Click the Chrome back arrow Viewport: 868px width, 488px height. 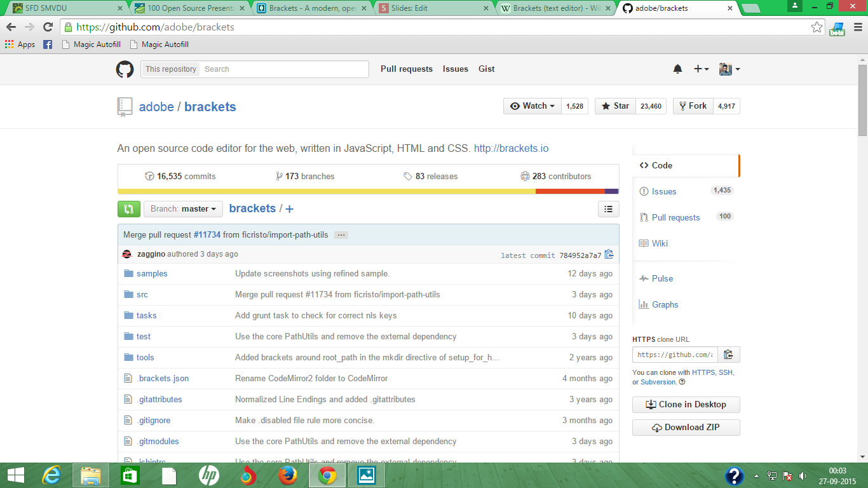pos(11,27)
